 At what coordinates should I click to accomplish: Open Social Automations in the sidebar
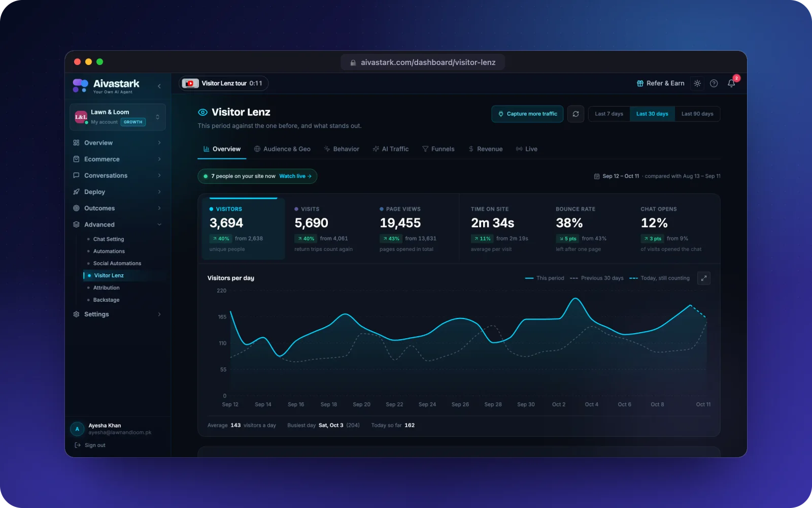[x=117, y=263]
